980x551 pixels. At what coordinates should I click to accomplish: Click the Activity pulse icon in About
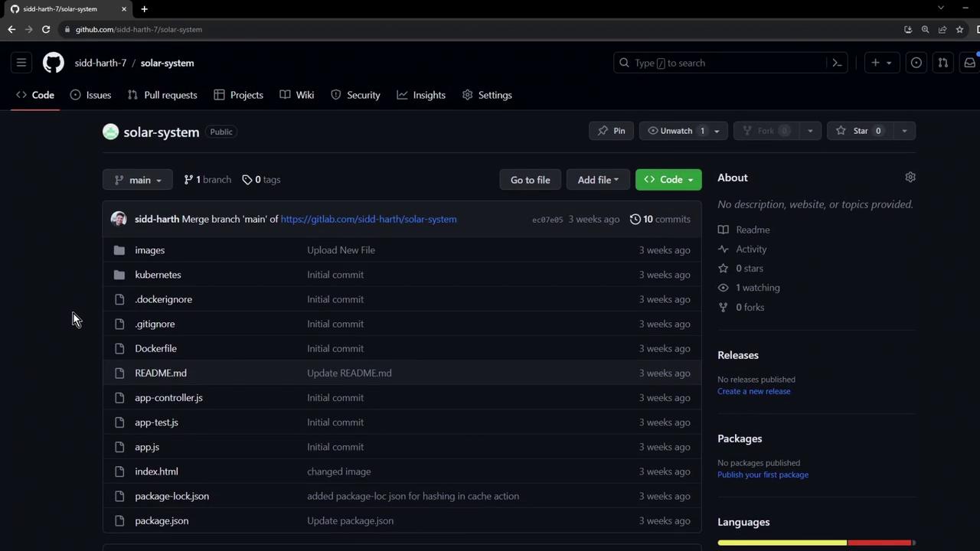tap(724, 249)
